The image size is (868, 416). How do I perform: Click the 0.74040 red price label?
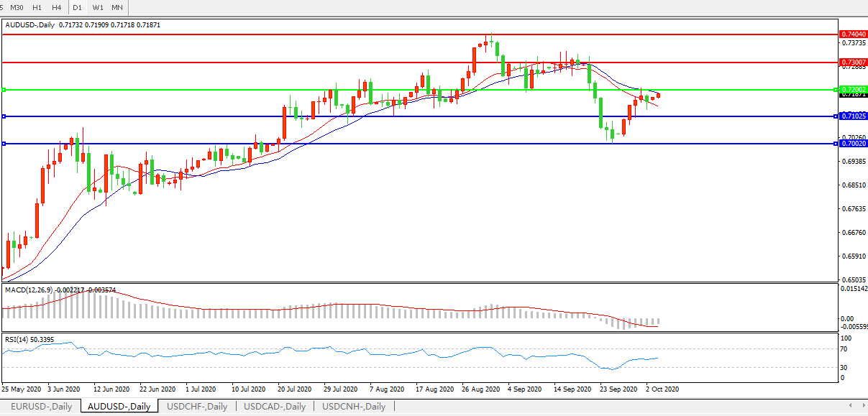(x=854, y=34)
